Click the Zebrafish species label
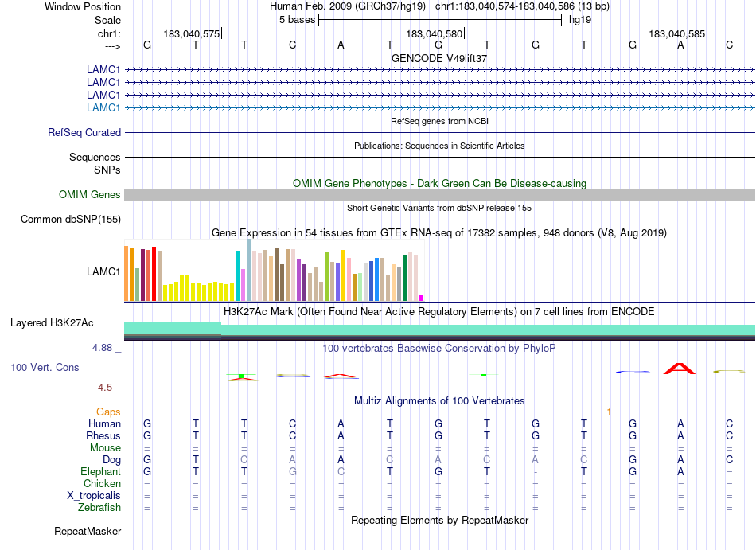 pyautogui.click(x=99, y=507)
